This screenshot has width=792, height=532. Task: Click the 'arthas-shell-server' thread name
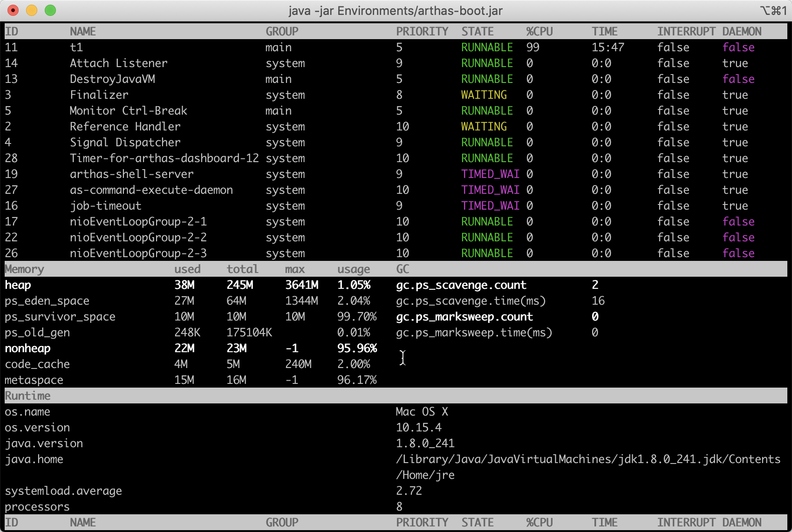[132, 174]
